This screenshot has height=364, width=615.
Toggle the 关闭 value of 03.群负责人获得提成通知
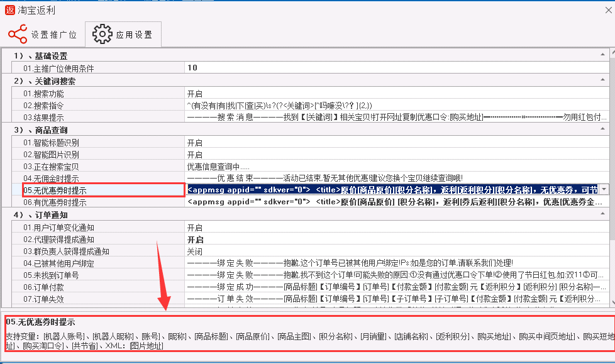(397, 251)
